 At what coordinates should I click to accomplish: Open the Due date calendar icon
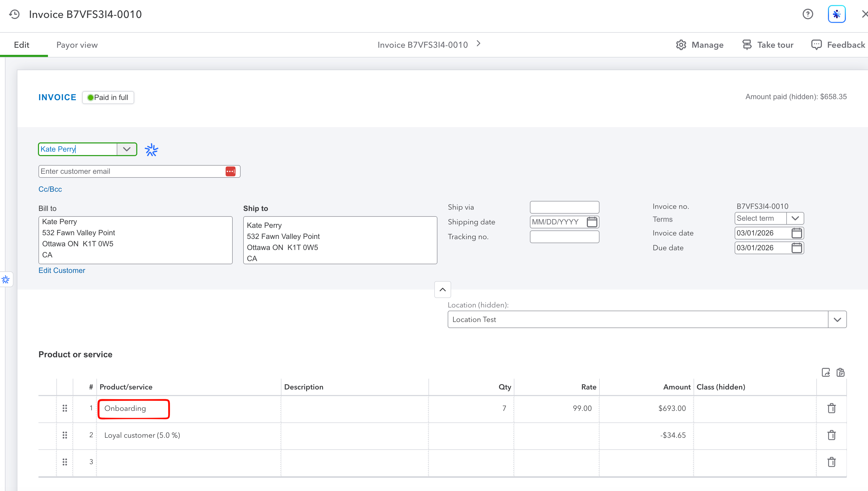797,248
